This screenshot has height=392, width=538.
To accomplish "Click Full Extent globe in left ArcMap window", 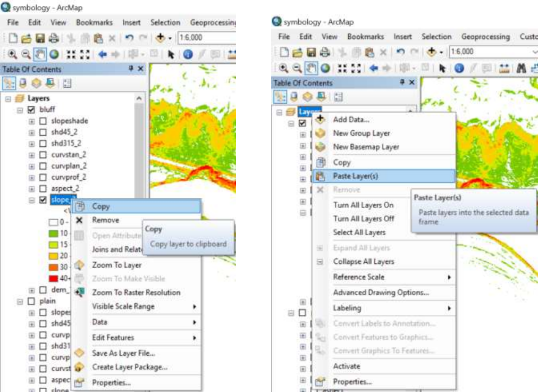I will [x=54, y=54].
